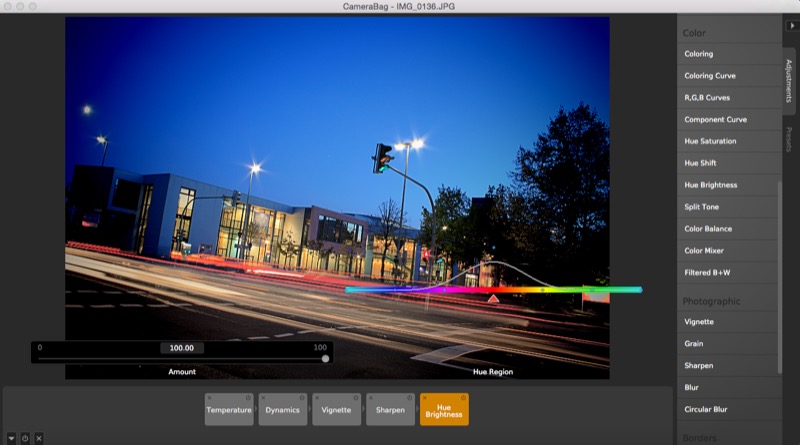Toggle the power icon on Vignette tile
This screenshot has width=800, height=445.
pos(355,398)
